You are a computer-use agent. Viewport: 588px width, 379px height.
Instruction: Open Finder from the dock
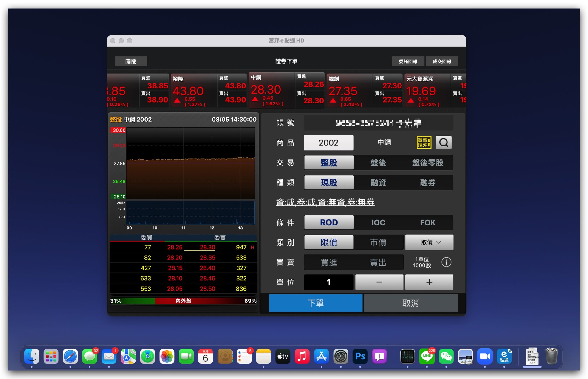[32, 356]
